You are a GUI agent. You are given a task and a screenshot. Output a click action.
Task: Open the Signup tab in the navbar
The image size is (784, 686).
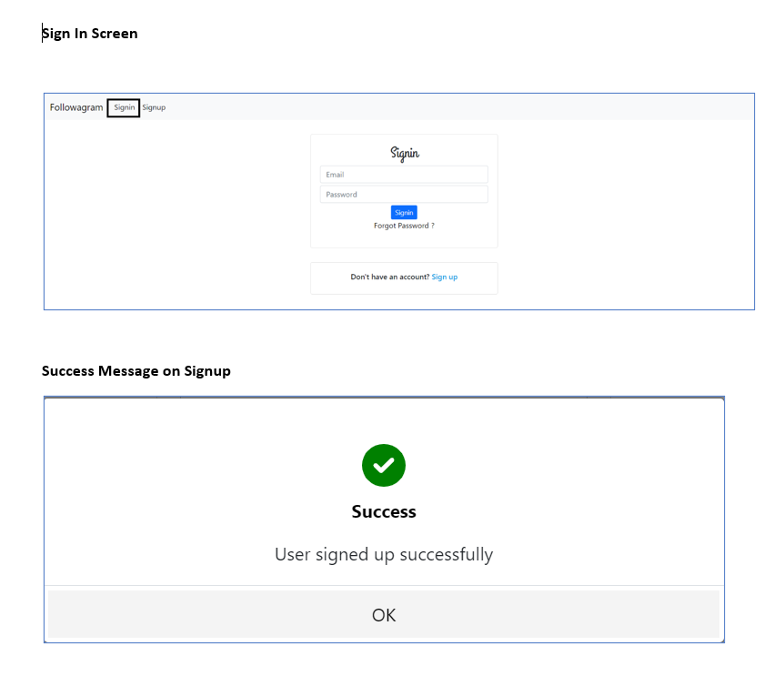point(154,107)
